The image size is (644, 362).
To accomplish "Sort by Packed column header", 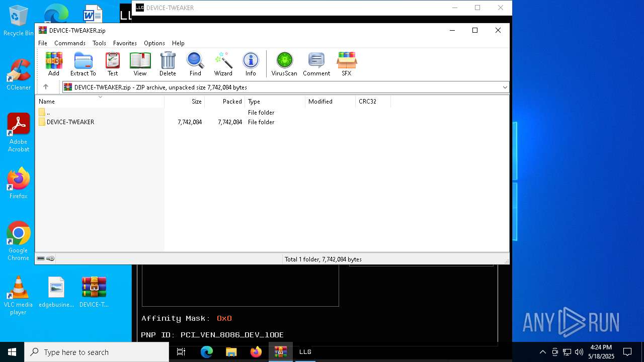I will (224, 102).
